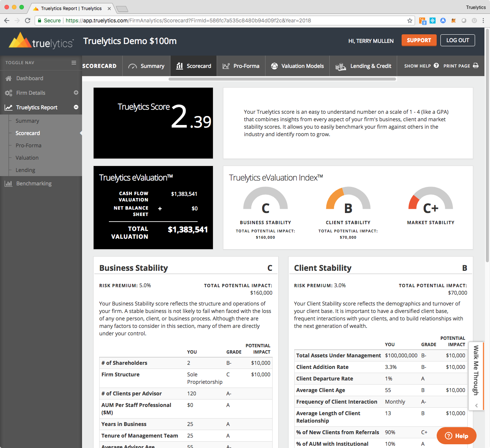Click the Firm Details gears icon
Image resolution: width=490 pixels, height=448 pixels.
pos(8,93)
